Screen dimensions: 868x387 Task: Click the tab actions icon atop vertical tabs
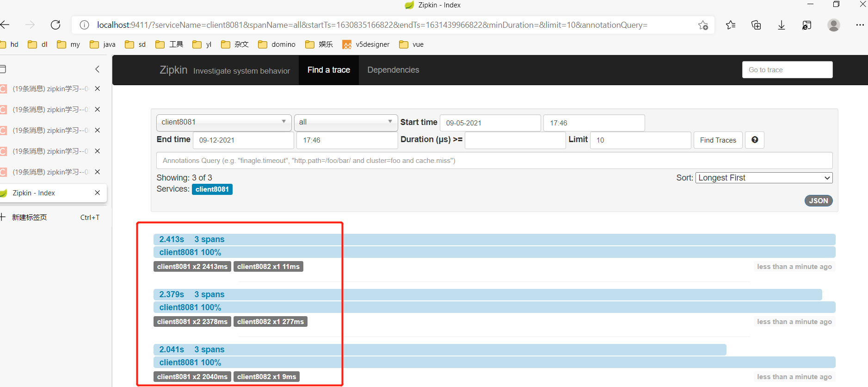click(2, 69)
